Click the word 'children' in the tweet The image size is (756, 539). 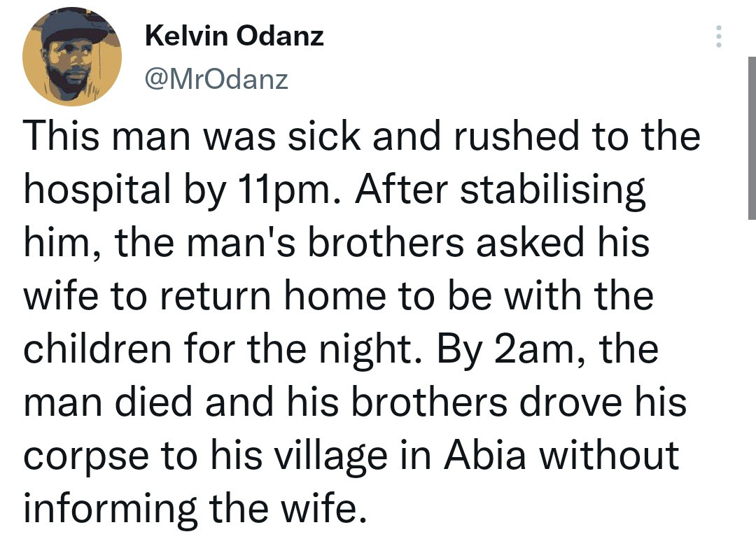97,348
